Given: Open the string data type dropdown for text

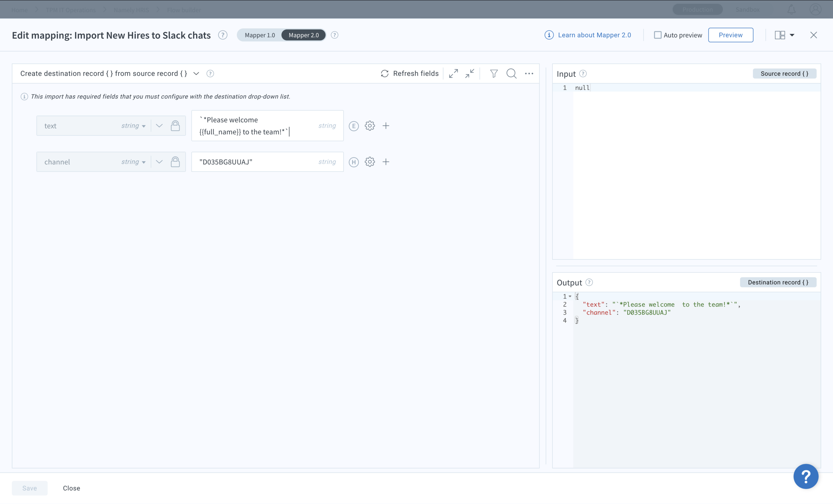Looking at the screenshot, I should point(133,126).
